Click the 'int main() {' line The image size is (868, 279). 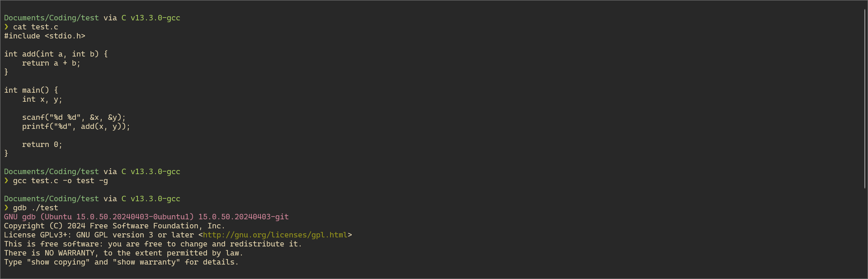click(x=31, y=90)
